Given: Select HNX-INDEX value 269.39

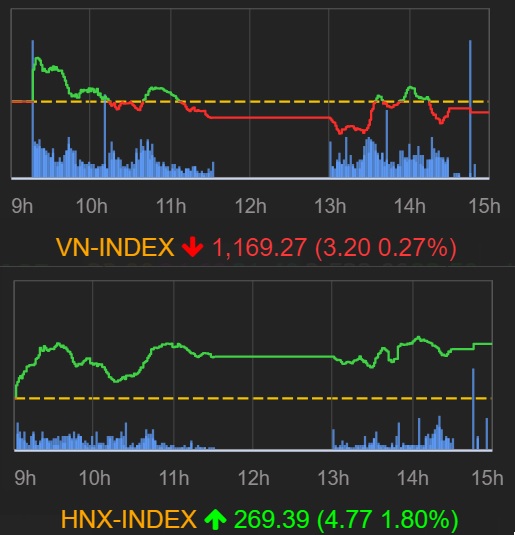Looking at the screenshot, I should coord(272,519).
